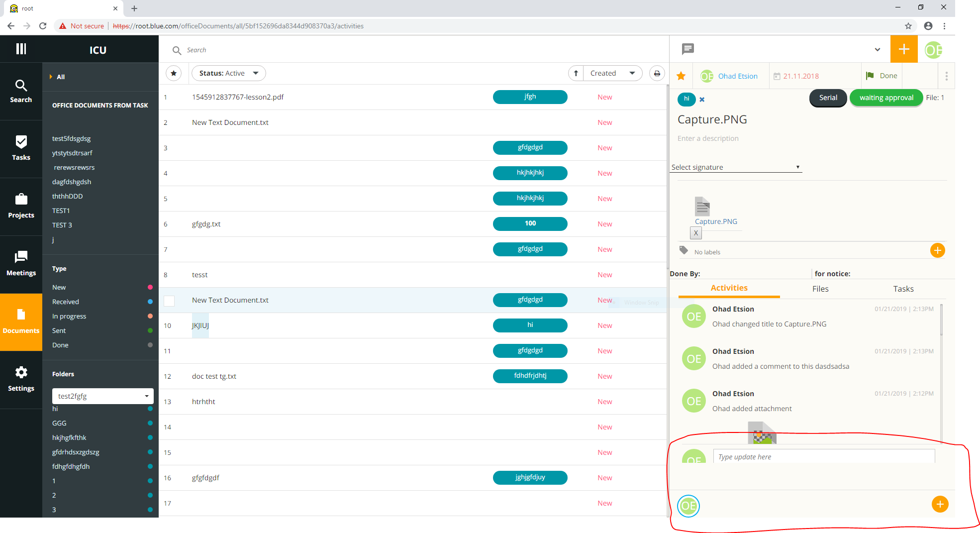Switch to the Files tab
980x533 pixels.
coord(820,289)
